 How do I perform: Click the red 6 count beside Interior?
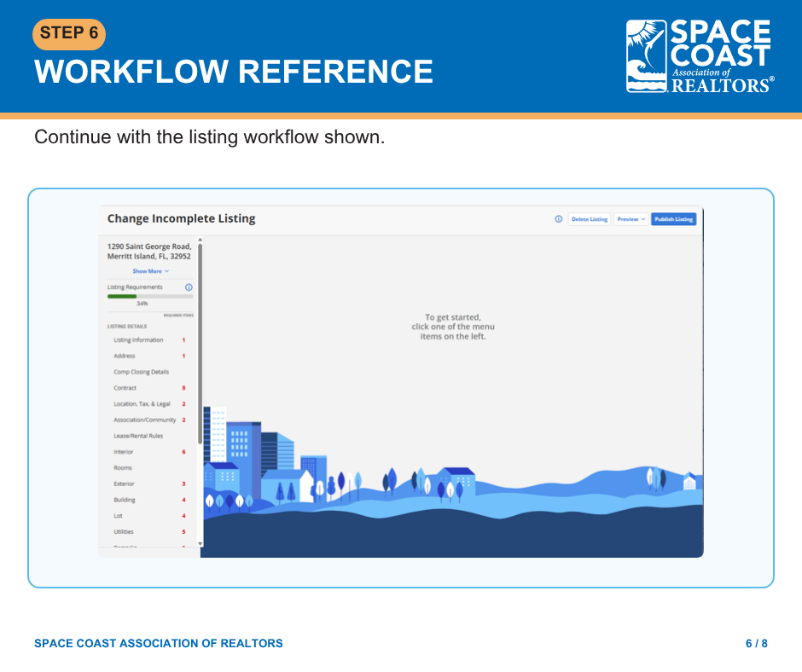183,452
